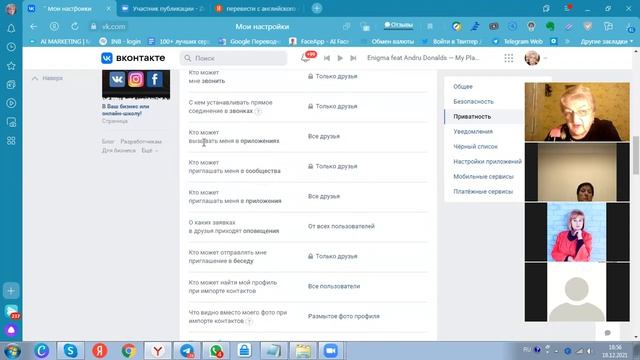Change friend request notifications От всех пользователей
The height and width of the screenshot is (360, 640).
(x=341, y=226)
